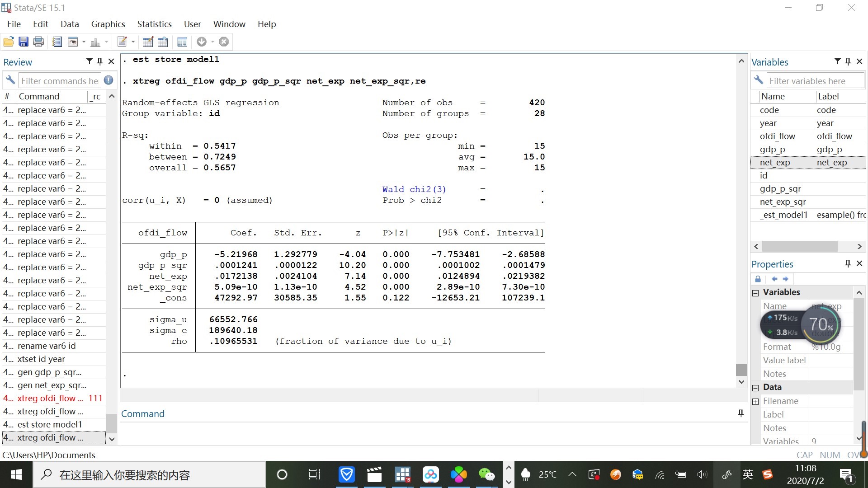Click the Review filter wrench icon

[x=10, y=80]
